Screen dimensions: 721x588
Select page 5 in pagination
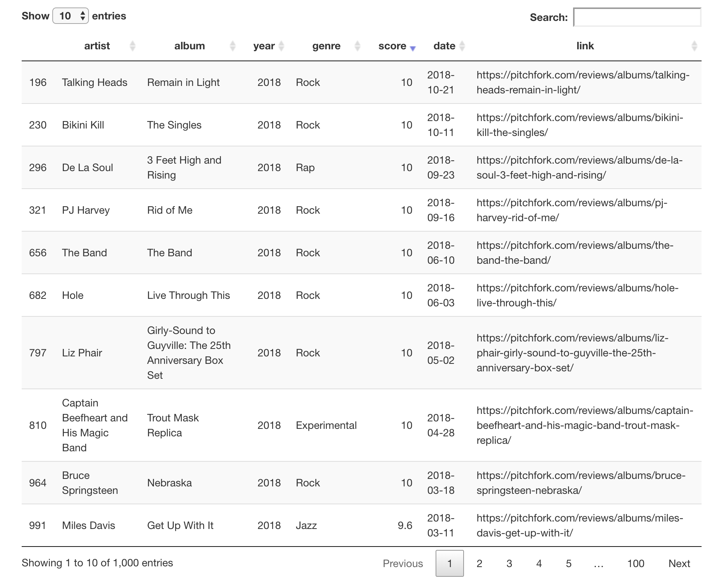tap(569, 563)
